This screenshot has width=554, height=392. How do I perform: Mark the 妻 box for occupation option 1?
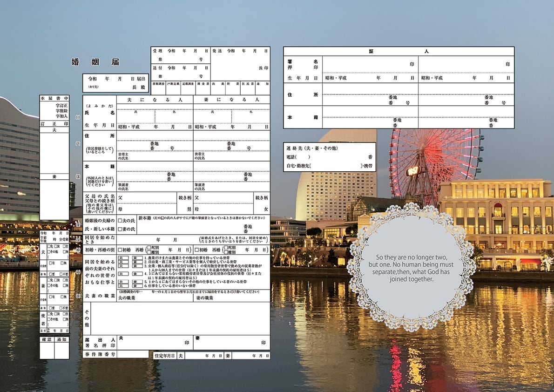[x=137, y=258]
